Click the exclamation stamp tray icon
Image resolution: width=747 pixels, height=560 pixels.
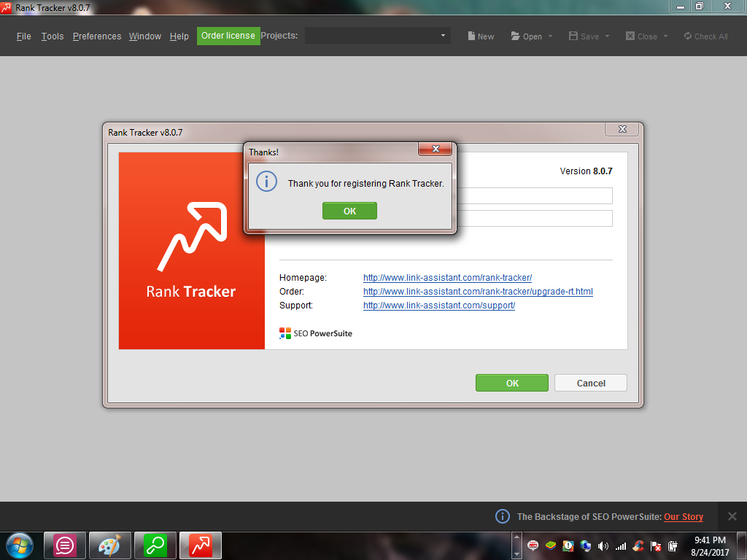tap(568, 545)
